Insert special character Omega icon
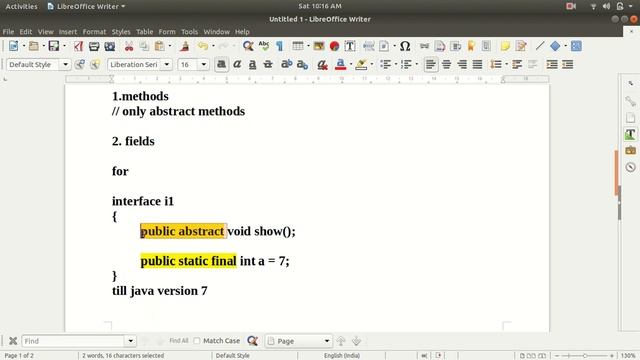 pyautogui.click(x=405, y=46)
